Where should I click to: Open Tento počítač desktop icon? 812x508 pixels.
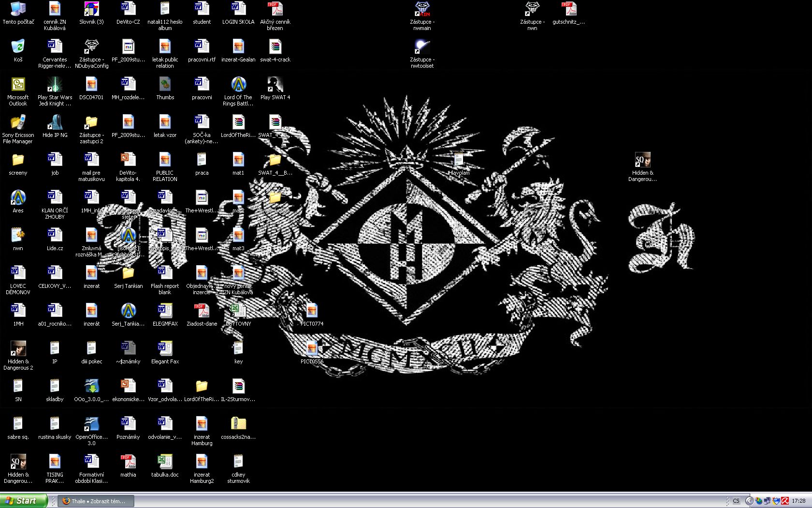[18, 9]
